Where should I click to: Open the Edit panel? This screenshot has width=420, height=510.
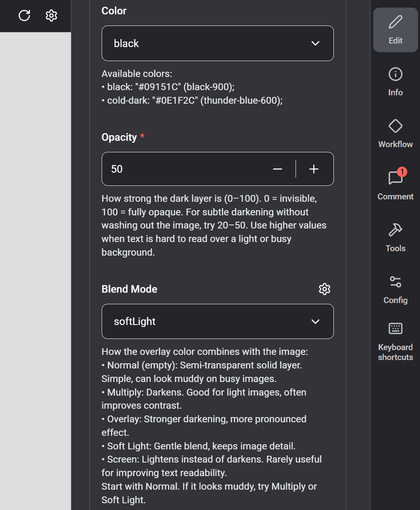(395, 30)
